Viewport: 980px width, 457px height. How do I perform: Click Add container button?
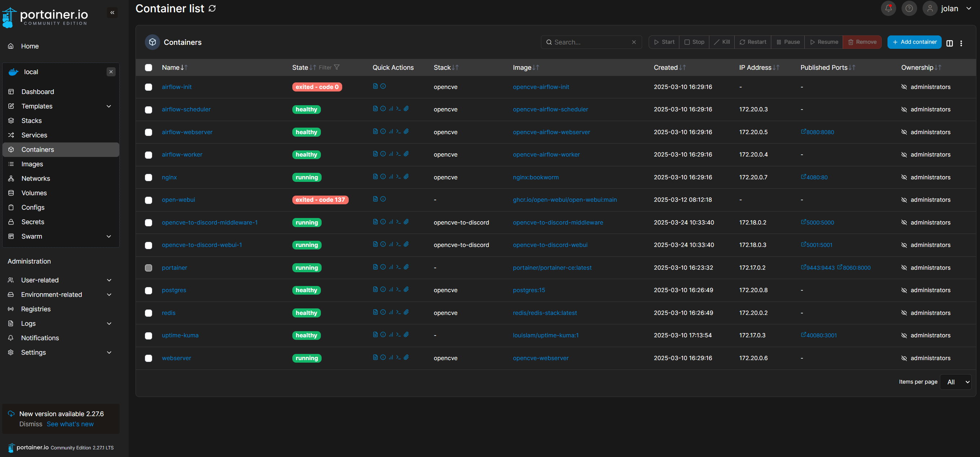pos(914,42)
